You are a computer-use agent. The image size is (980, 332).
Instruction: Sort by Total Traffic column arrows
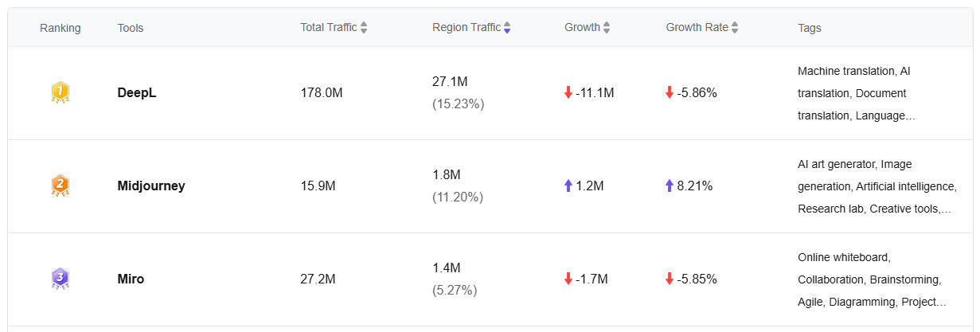click(x=364, y=28)
